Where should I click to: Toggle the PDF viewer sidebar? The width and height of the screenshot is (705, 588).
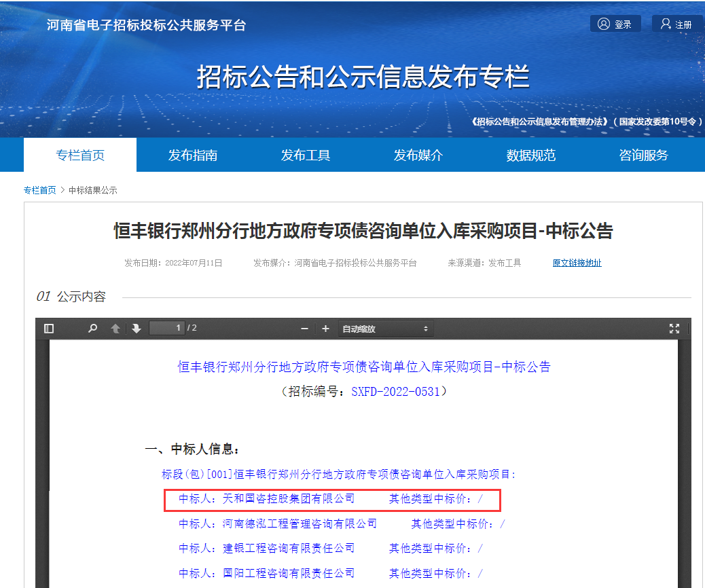49,329
